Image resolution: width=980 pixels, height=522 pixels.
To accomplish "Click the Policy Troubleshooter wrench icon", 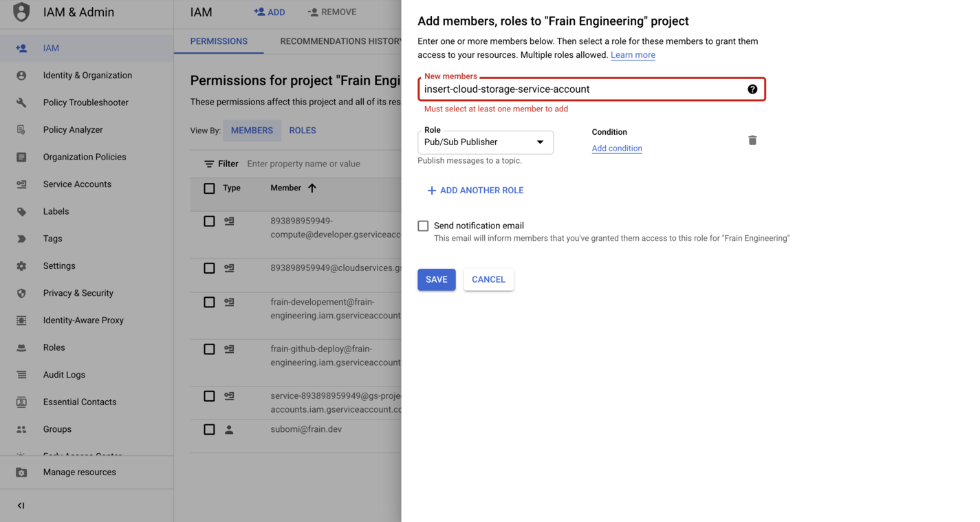I will 21,102.
